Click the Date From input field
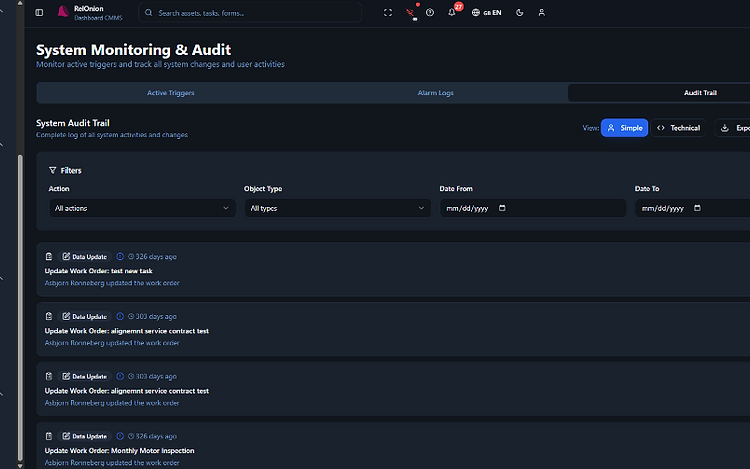This screenshot has height=469, width=750. [533, 208]
